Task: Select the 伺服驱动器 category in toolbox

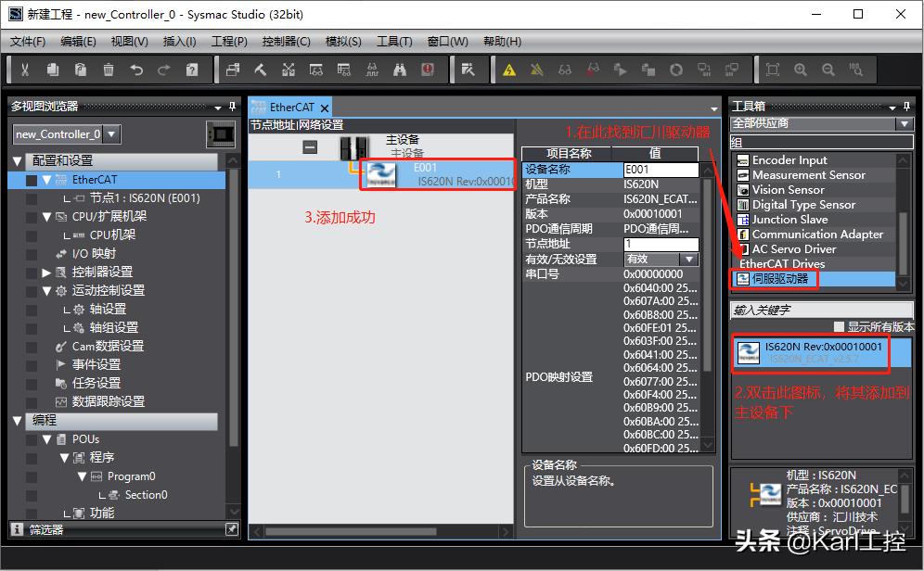Action: (x=779, y=278)
